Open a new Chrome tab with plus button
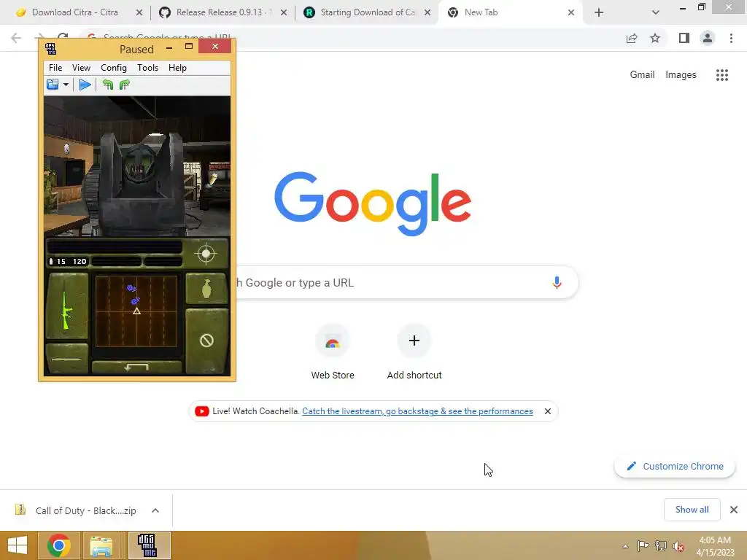The height and width of the screenshot is (560, 747). tap(599, 13)
